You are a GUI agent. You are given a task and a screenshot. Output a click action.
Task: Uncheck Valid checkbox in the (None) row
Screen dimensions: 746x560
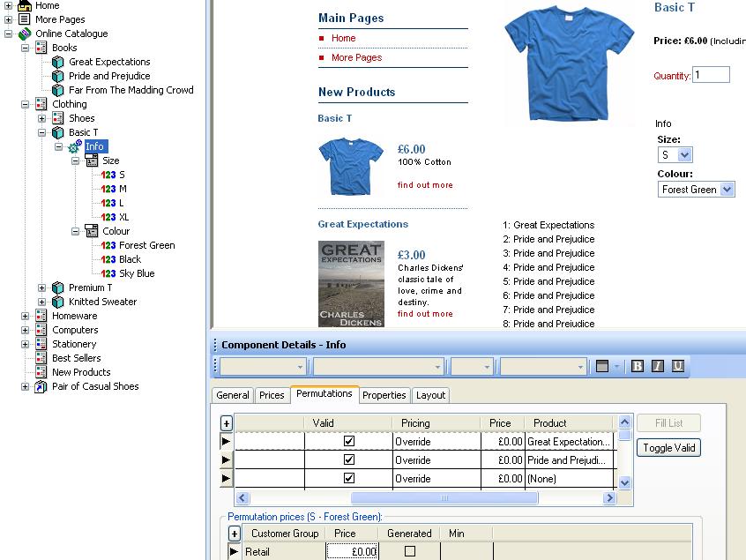349,478
